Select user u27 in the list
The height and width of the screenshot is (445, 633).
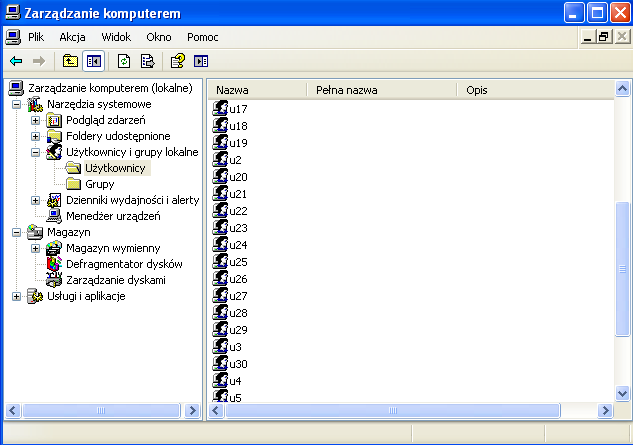point(238,296)
